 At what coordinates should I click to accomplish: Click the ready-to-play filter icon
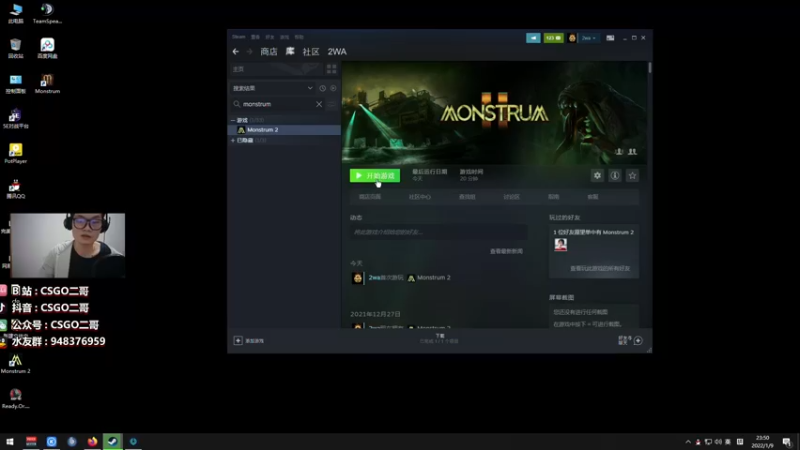333,88
